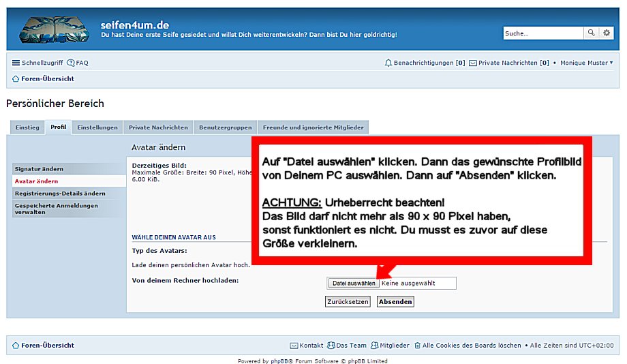Click the seifen4um.de site logo
Screen dimensions: 627x364
(54, 30)
